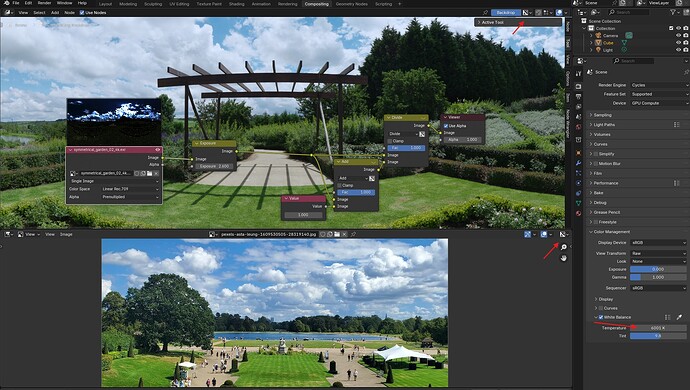Toggle the Use Nodes checkbox

coord(82,13)
